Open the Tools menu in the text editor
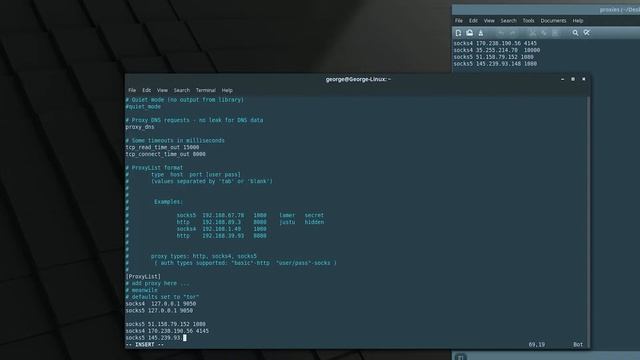 click(x=528, y=20)
